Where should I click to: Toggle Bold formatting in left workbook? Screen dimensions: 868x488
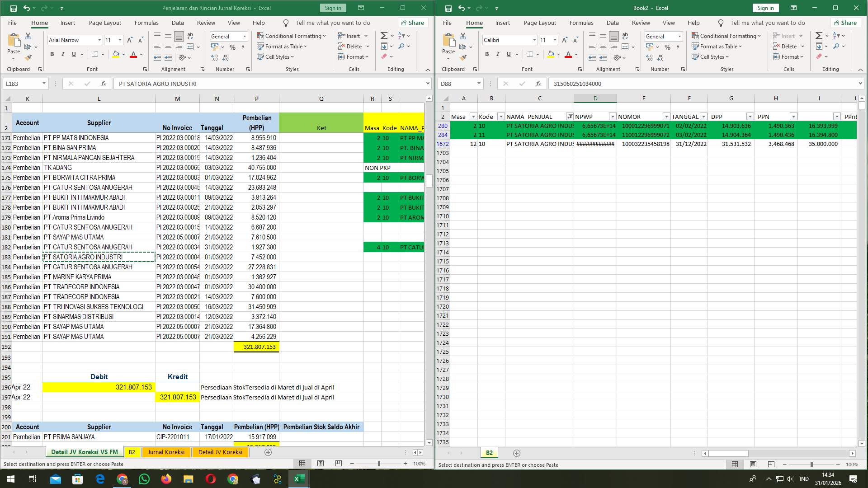click(x=51, y=54)
